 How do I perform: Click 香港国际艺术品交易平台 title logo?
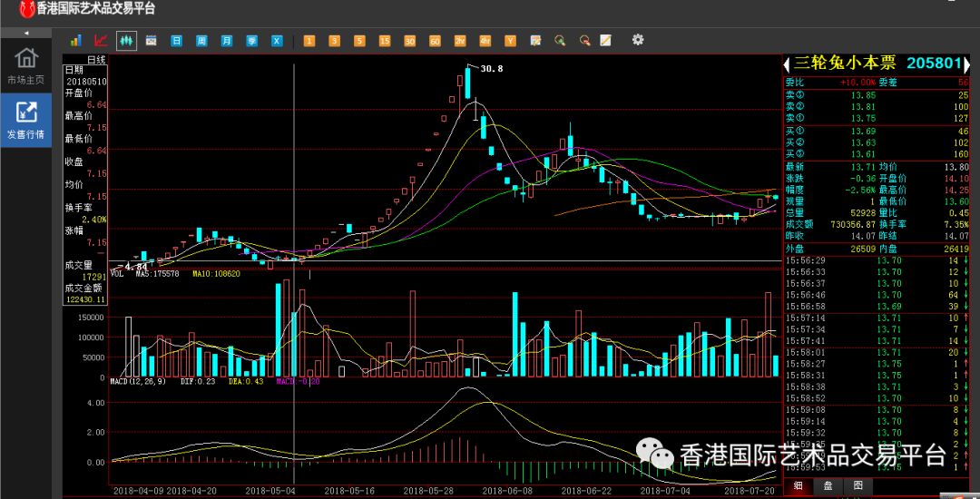[87, 9]
